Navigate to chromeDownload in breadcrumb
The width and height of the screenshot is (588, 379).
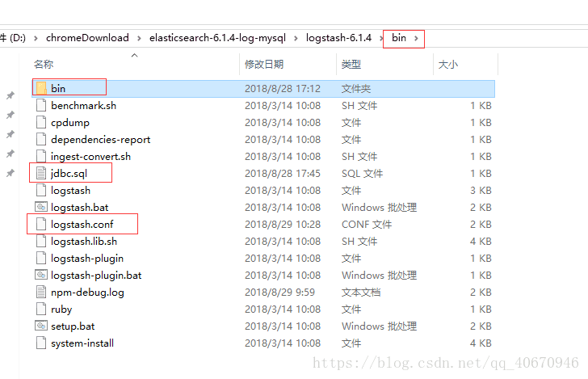87,38
